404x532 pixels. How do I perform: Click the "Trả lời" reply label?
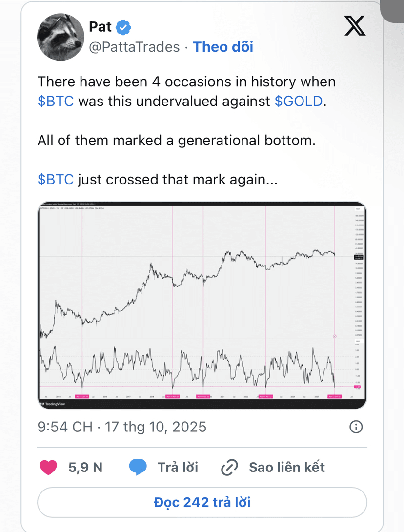[178, 467]
